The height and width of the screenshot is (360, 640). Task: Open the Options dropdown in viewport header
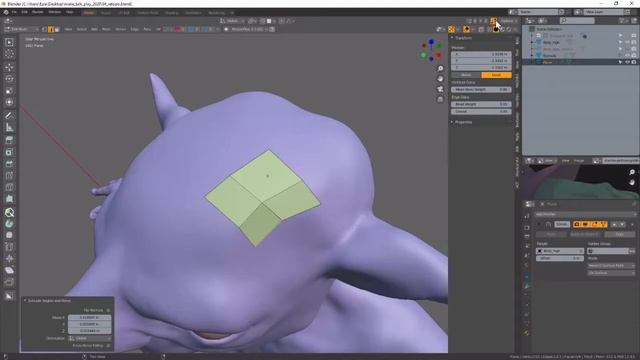point(509,21)
